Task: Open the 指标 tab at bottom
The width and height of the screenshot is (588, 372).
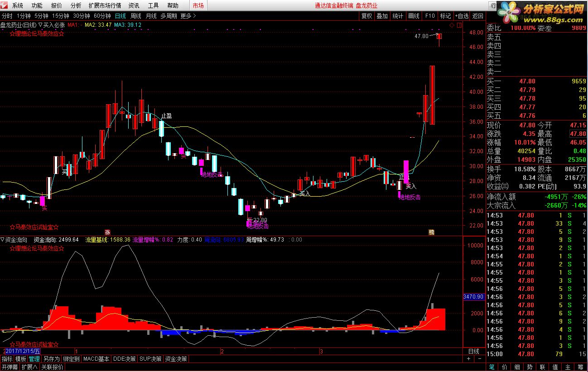Action: pyautogui.click(x=7, y=358)
